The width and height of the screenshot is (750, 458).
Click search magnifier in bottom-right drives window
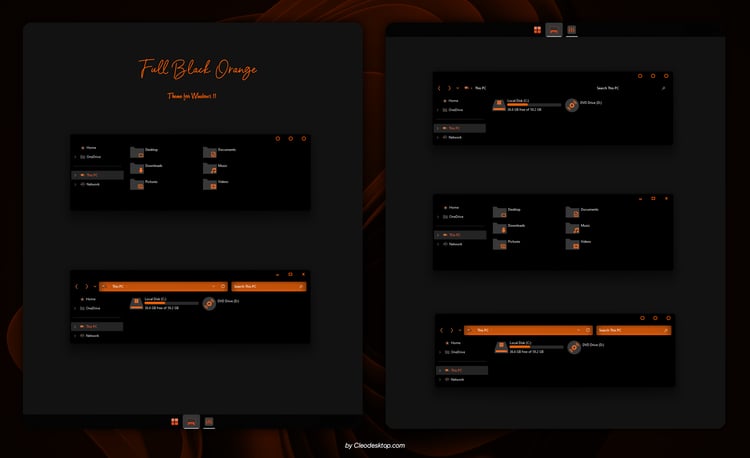tap(666, 330)
